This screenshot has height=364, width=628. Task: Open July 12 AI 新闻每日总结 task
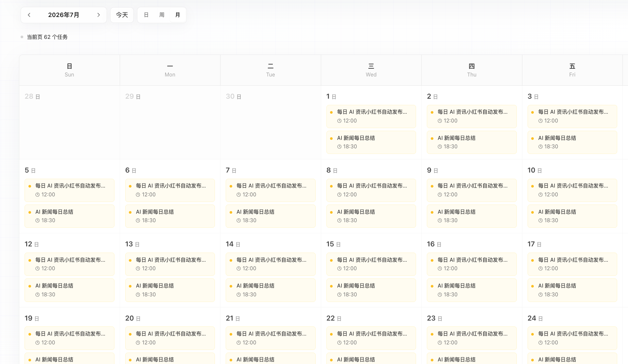[x=69, y=290]
